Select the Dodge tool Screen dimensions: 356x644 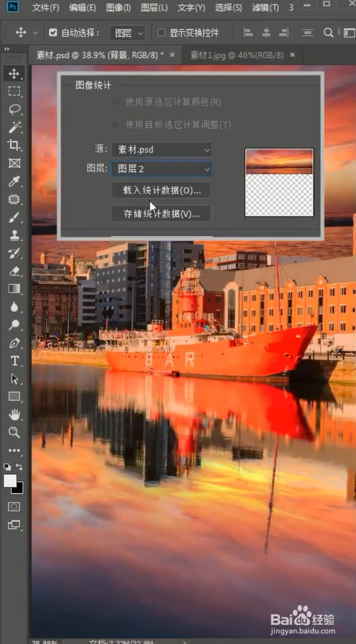click(15, 325)
